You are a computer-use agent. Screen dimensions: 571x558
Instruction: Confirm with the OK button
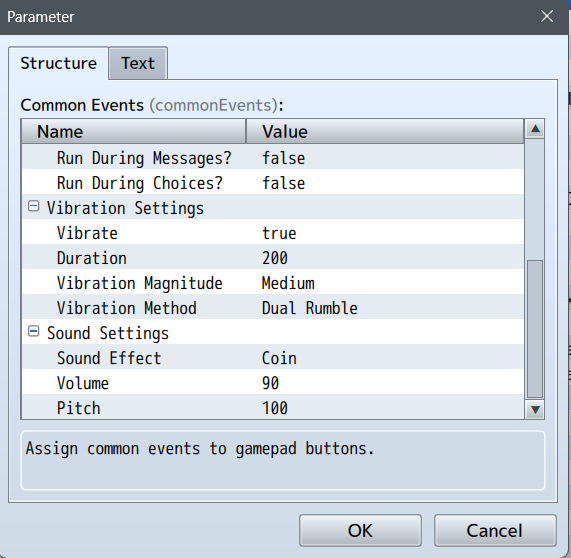click(360, 530)
